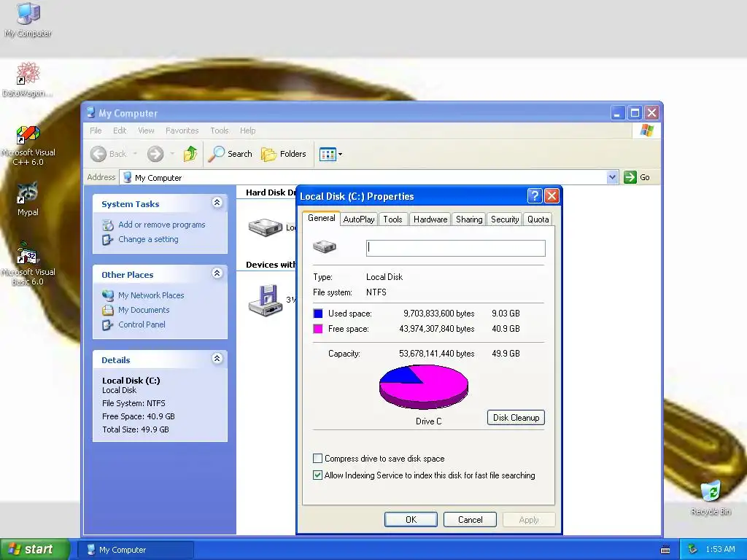Enable Compress drive to save disk space

tap(318, 459)
